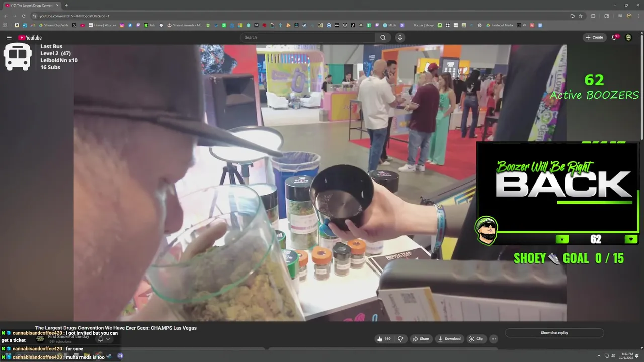Open the red YouTube bookmark icon
The width and height of the screenshot is (644, 362).
[x=83, y=25]
